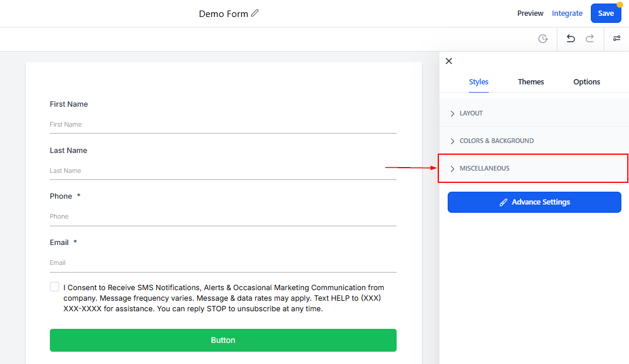Click the undo arrow icon

click(x=570, y=39)
